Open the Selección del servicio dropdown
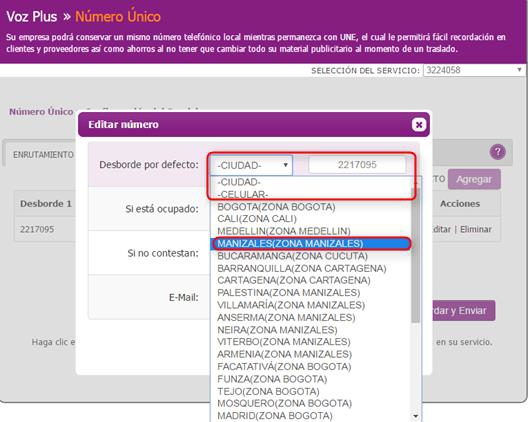Image resolution: width=528 pixels, height=422 pixels. (x=473, y=70)
